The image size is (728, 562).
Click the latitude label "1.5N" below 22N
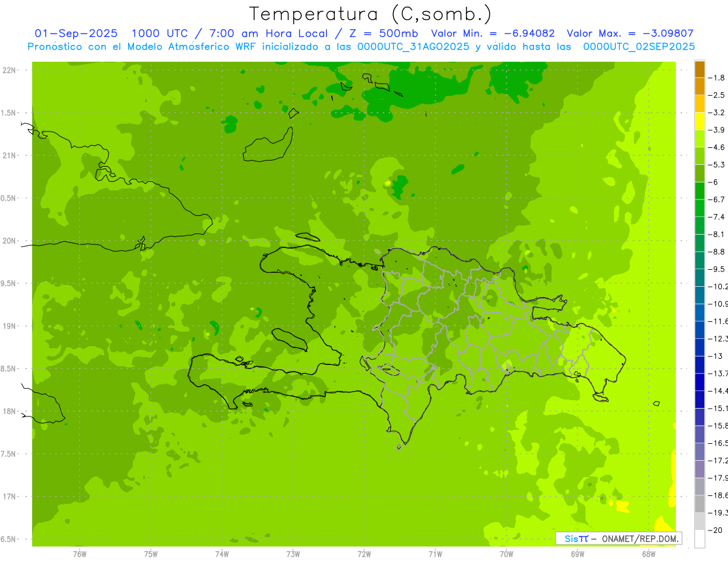click(8, 113)
